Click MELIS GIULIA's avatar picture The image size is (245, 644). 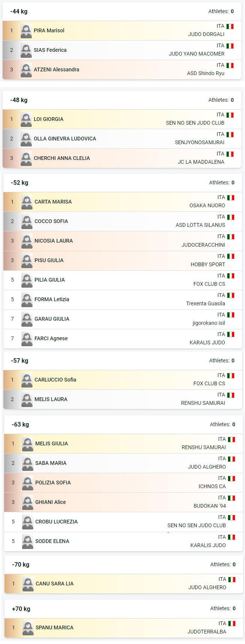28,444
